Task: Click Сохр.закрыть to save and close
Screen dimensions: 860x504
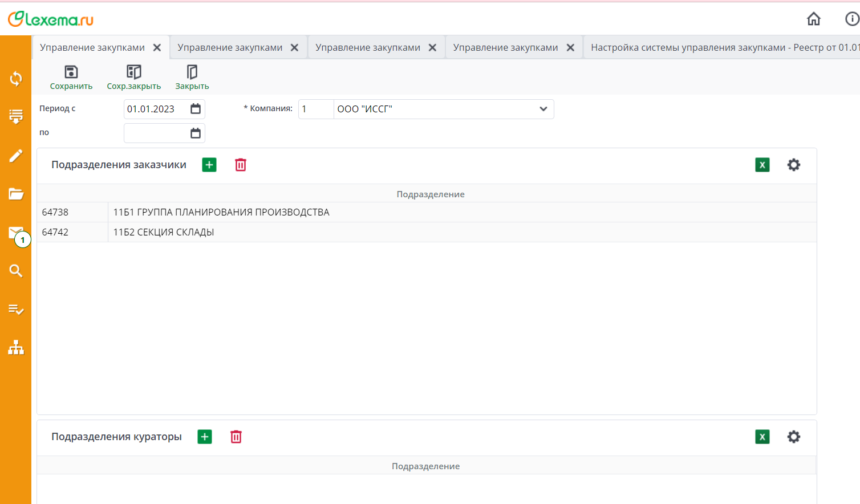Action: (x=134, y=78)
